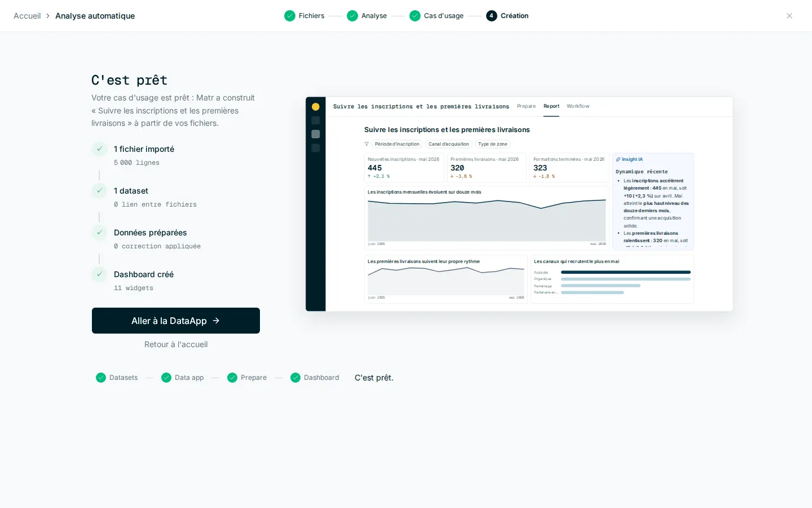Click the filter funnel icon in the preview
Screen dimensions: 812x508
[x=367, y=144]
